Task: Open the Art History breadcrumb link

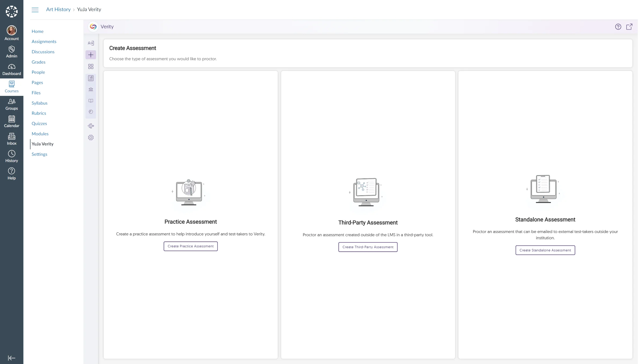Action: [58, 9]
